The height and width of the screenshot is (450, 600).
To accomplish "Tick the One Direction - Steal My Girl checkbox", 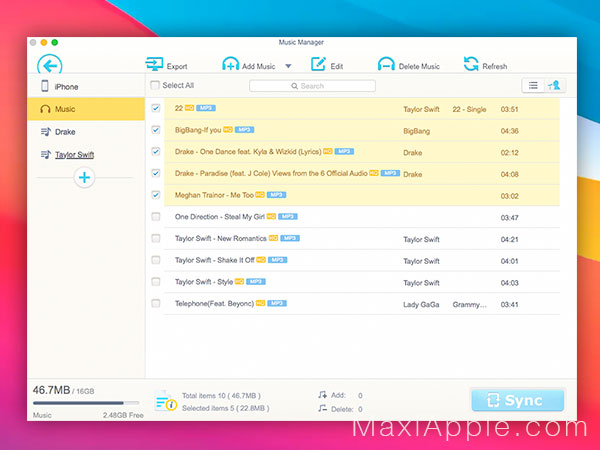I will tap(156, 217).
